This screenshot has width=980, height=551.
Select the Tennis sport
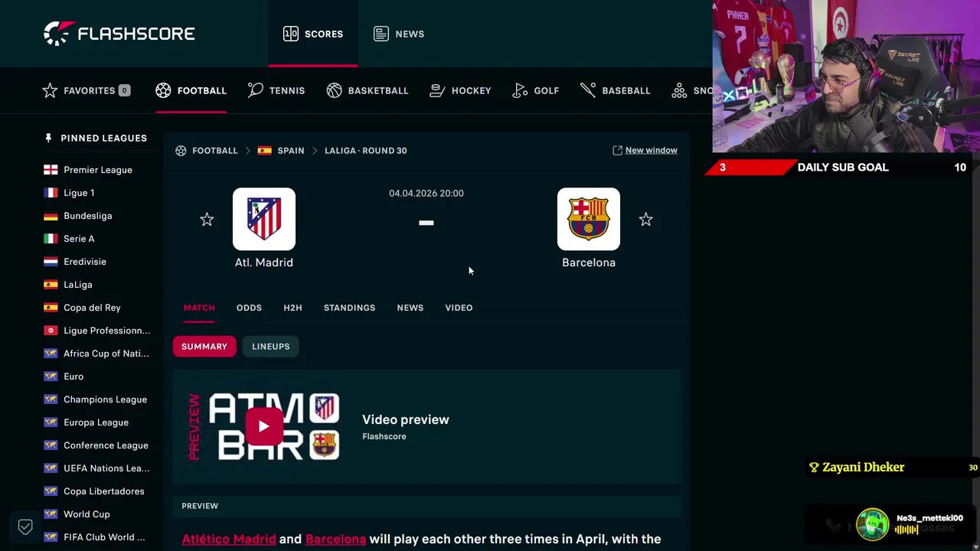(x=276, y=90)
